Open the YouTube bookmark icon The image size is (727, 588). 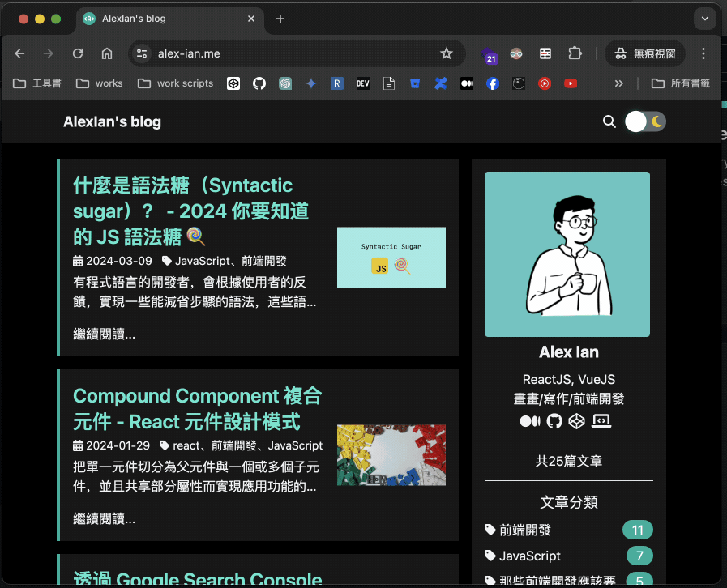pos(571,83)
